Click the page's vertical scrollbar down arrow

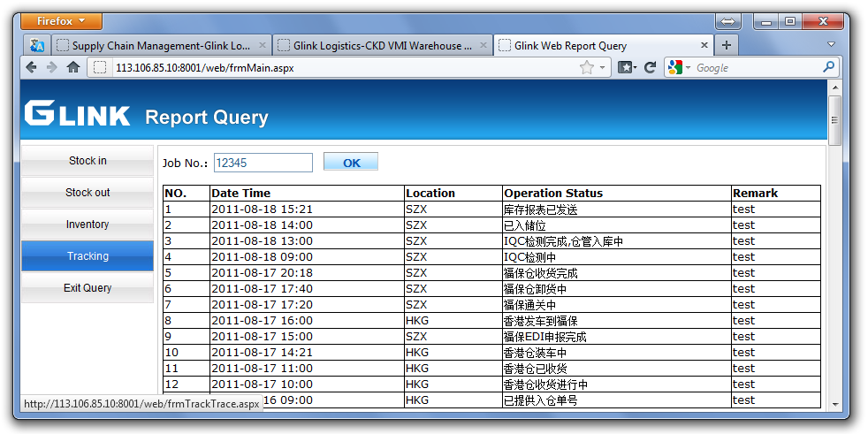(834, 403)
